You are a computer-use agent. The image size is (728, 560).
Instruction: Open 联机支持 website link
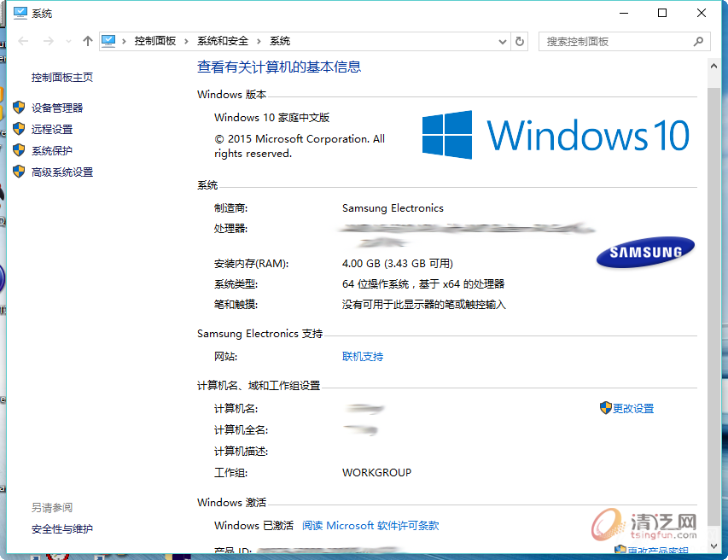[x=363, y=356]
